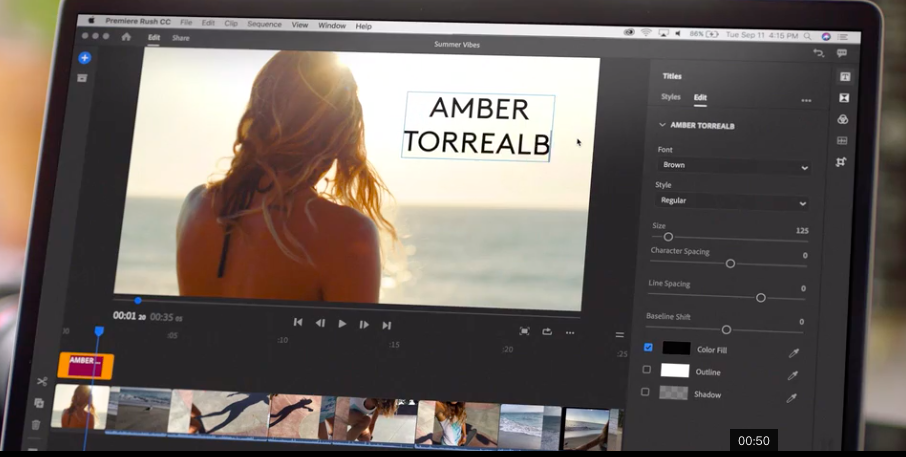Open the Crop and Transform panel icon

[842, 162]
